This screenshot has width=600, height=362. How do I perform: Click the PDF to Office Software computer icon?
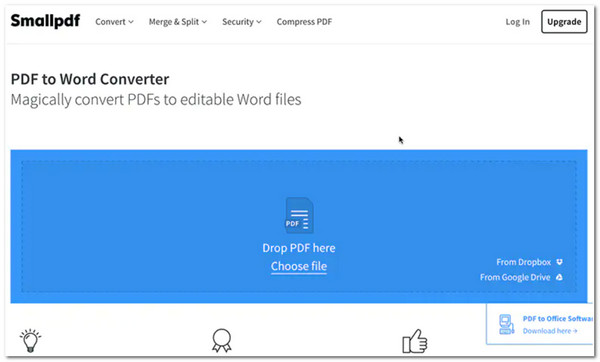[506, 324]
